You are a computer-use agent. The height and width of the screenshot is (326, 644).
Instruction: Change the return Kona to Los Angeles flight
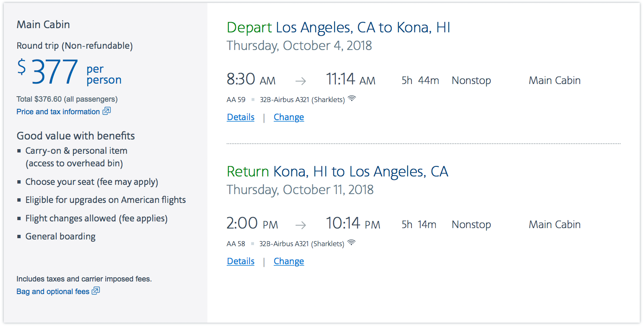(288, 261)
